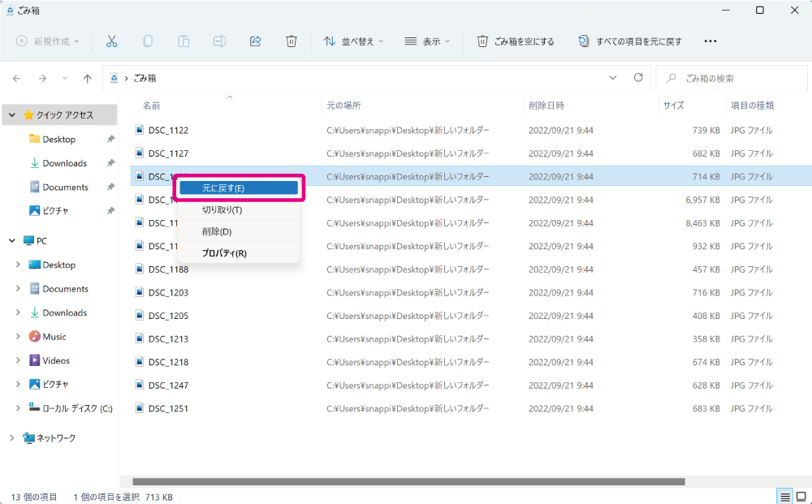Click the trash Delete icon in toolbar
The width and height of the screenshot is (812, 504).
coord(292,41)
